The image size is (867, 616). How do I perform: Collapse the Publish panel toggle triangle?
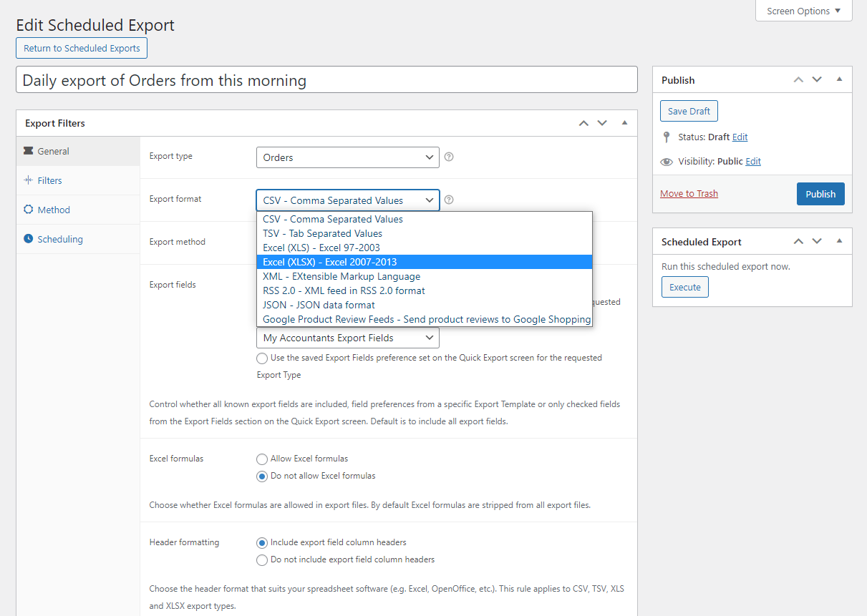(839, 79)
